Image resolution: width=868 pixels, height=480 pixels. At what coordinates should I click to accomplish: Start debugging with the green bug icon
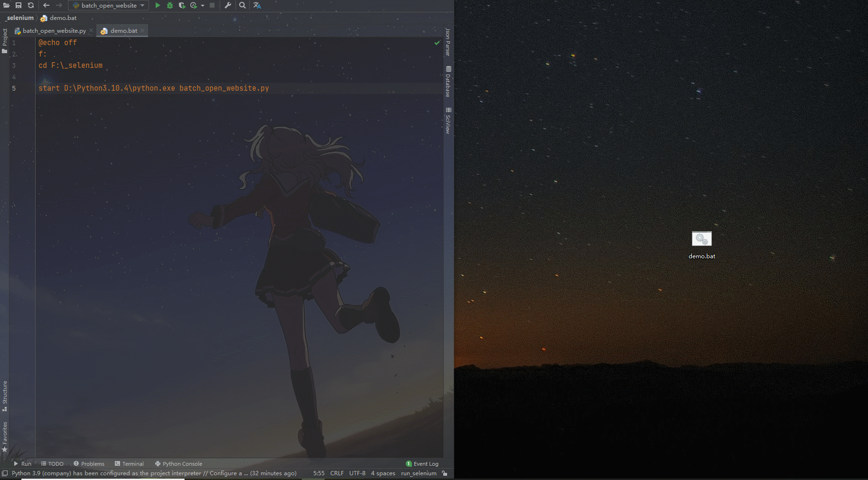(170, 5)
